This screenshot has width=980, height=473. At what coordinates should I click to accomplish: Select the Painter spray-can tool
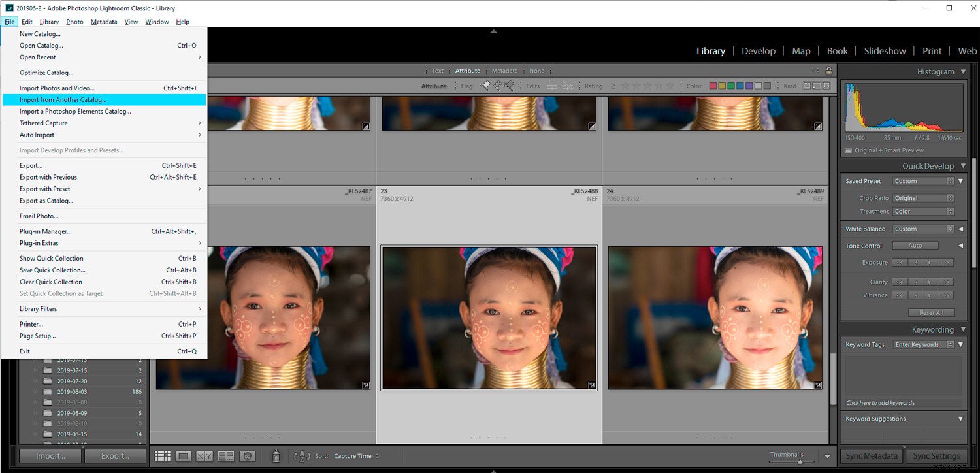coord(276,455)
